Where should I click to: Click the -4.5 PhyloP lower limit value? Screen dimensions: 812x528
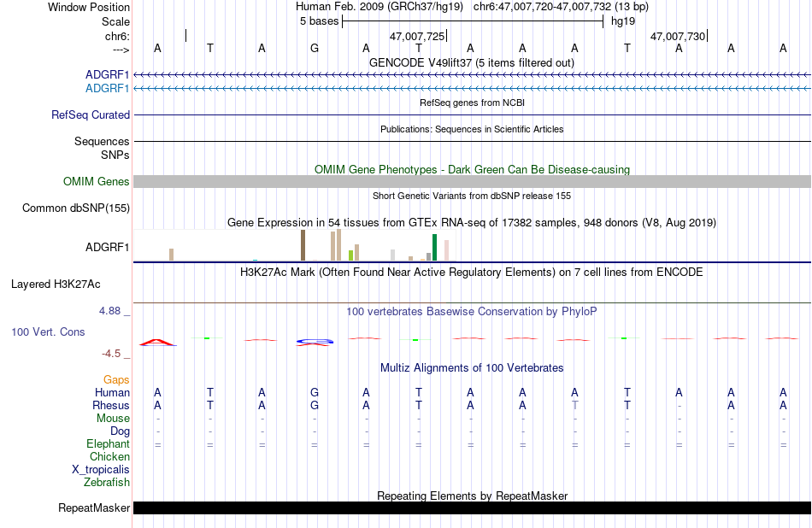pyautogui.click(x=111, y=354)
